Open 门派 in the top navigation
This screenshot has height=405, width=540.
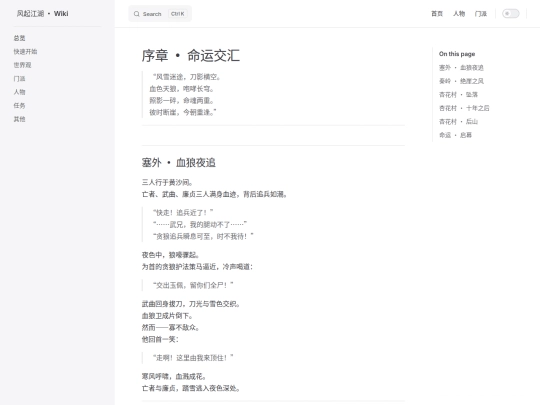tap(481, 14)
